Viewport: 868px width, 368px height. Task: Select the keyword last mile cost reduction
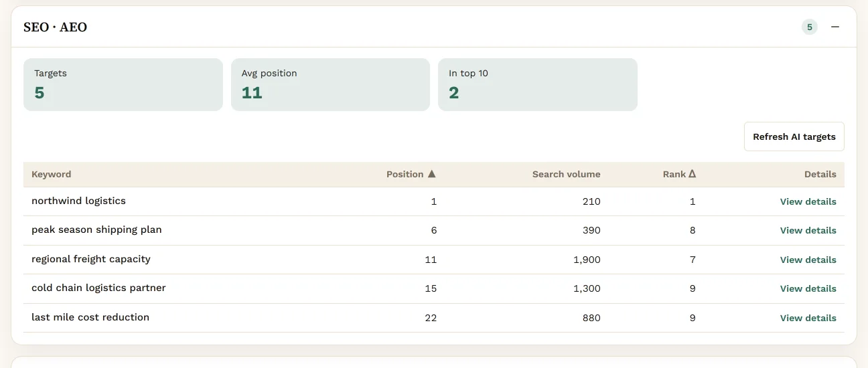point(90,317)
